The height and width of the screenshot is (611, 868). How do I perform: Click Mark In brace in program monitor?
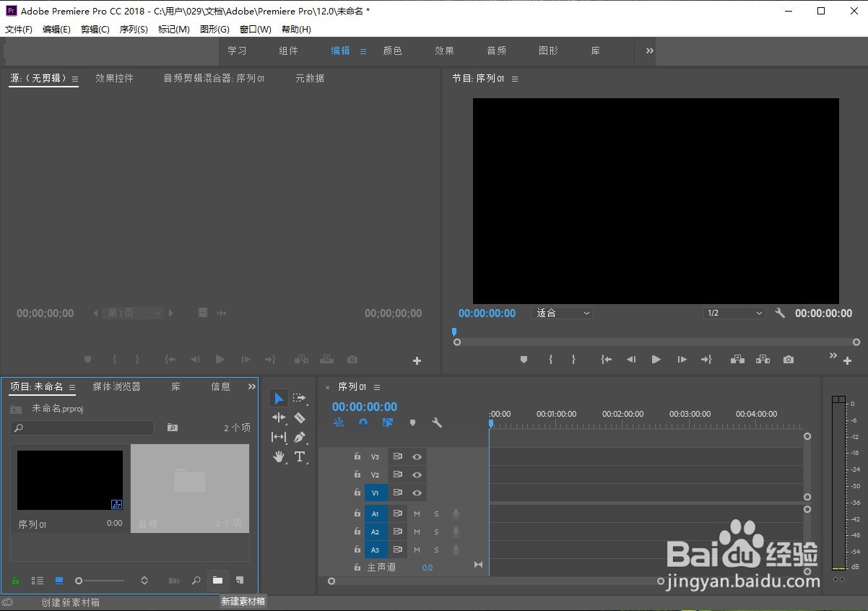point(550,359)
